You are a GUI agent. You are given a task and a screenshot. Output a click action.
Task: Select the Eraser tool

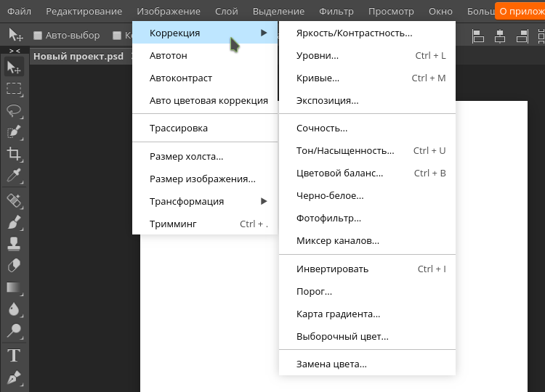click(x=15, y=266)
